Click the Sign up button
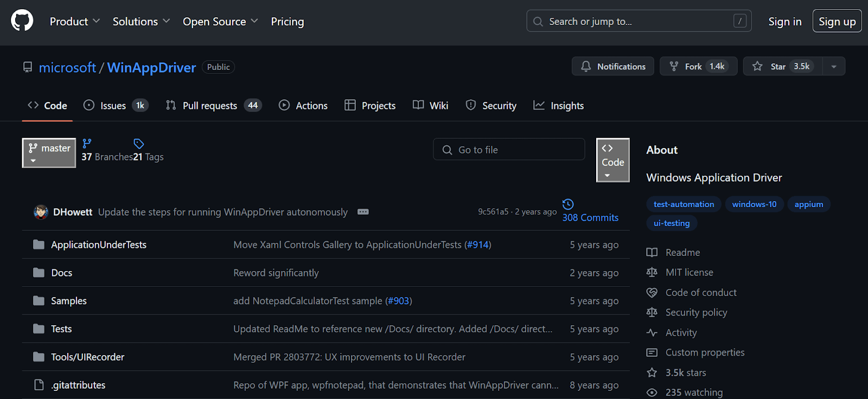The height and width of the screenshot is (399, 868). tap(837, 21)
